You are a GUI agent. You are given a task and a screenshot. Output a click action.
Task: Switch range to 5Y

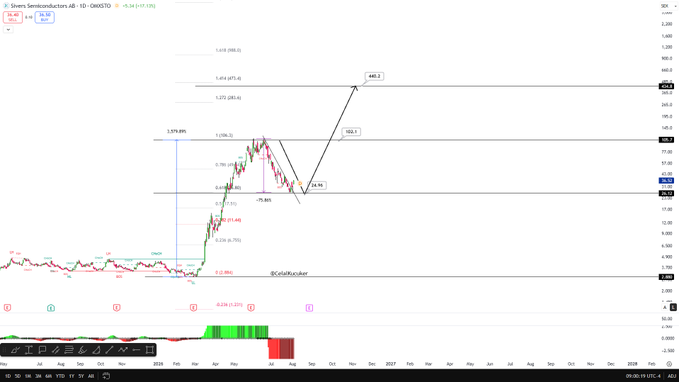coord(81,376)
